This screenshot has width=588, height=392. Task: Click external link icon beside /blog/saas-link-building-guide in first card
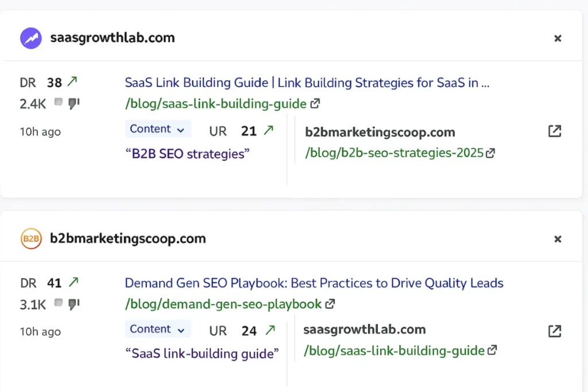(315, 104)
